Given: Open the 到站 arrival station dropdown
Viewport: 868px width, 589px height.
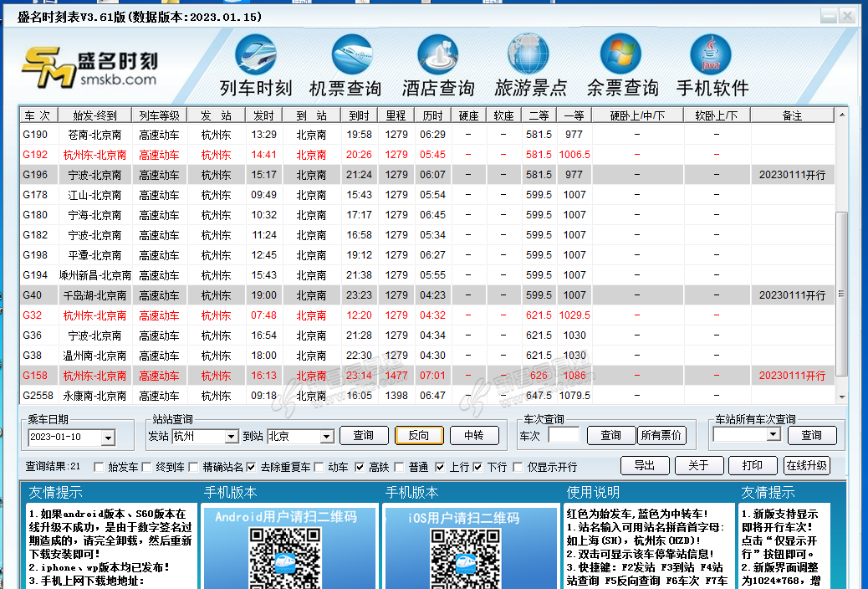Looking at the screenshot, I should coord(327,437).
